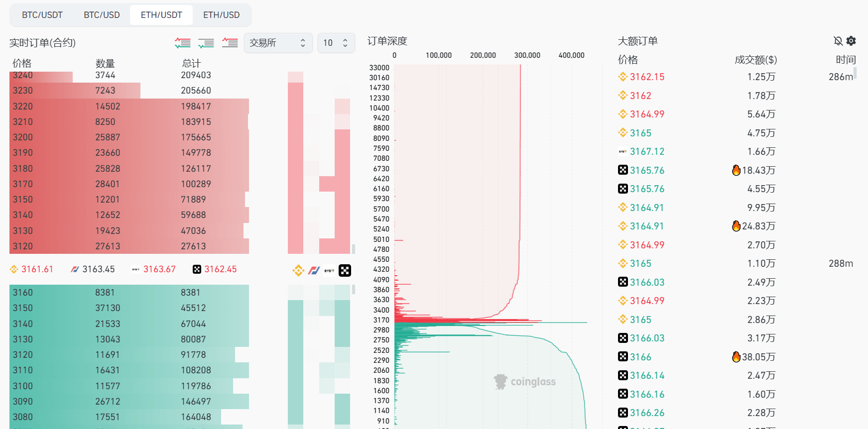
Task: Click large orders list scrollbar
Action: point(855,74)
